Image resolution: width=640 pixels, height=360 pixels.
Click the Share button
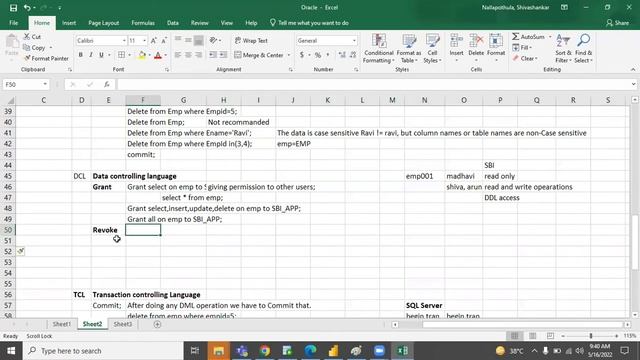pos(618,23)
